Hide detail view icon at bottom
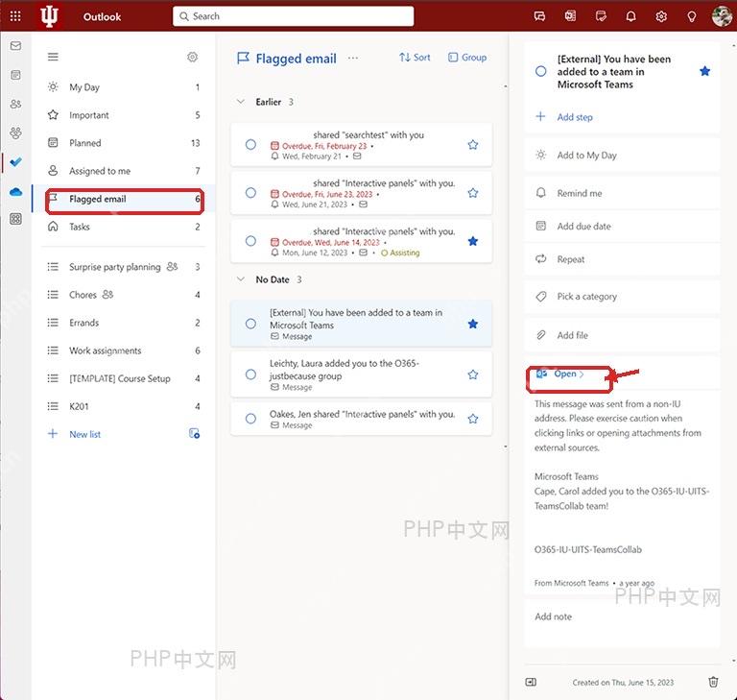 (x=531, y=682)
